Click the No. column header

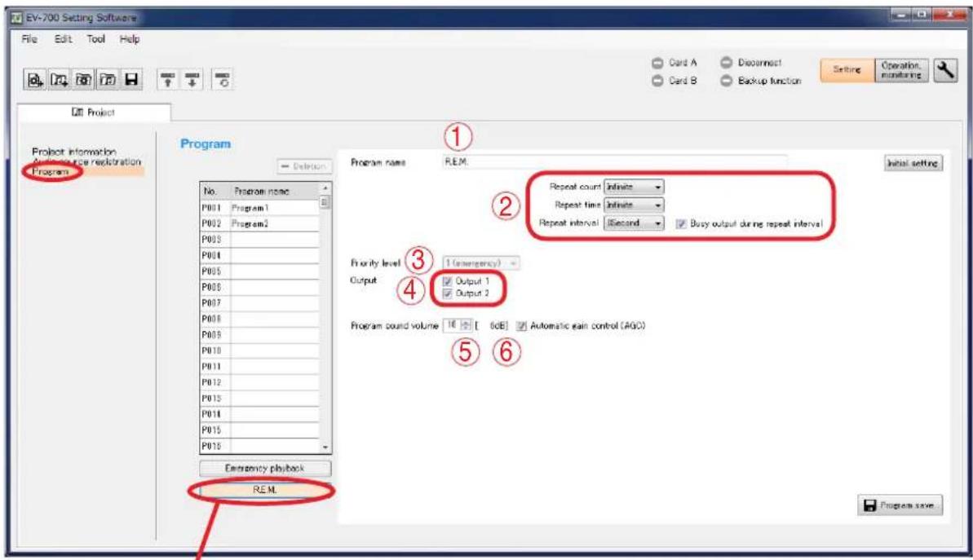click(215, 192)
